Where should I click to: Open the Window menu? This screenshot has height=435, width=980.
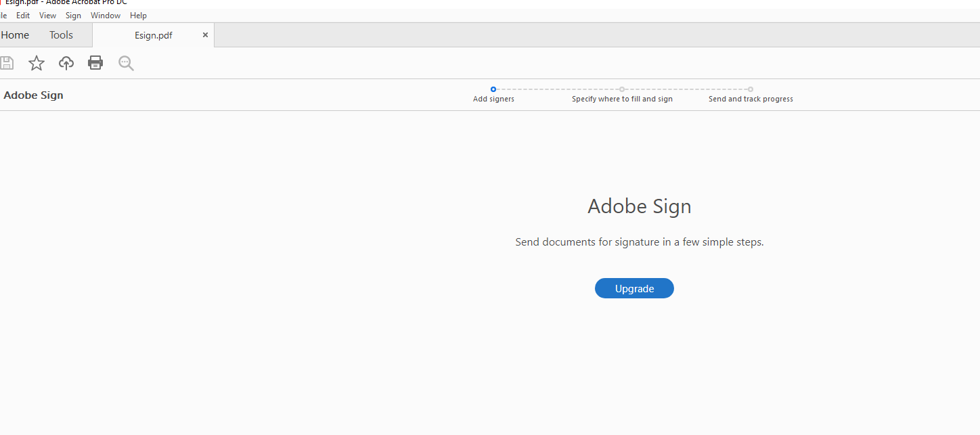[x=105, y=15]
